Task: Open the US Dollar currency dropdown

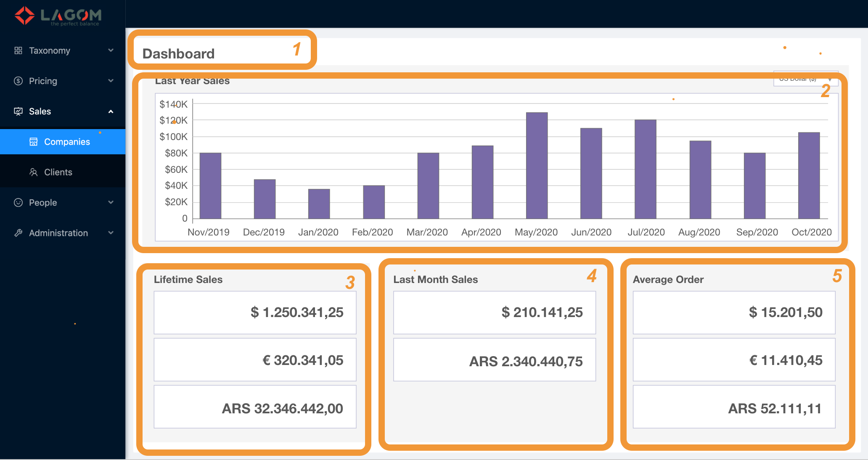Action: click(x=805, y=78)
